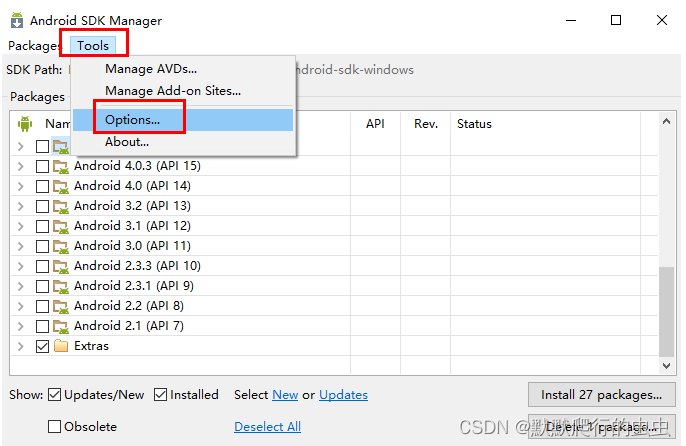Expand the Android 4.0 (API 14) node

pyautogui.click(x=21, y=186)
